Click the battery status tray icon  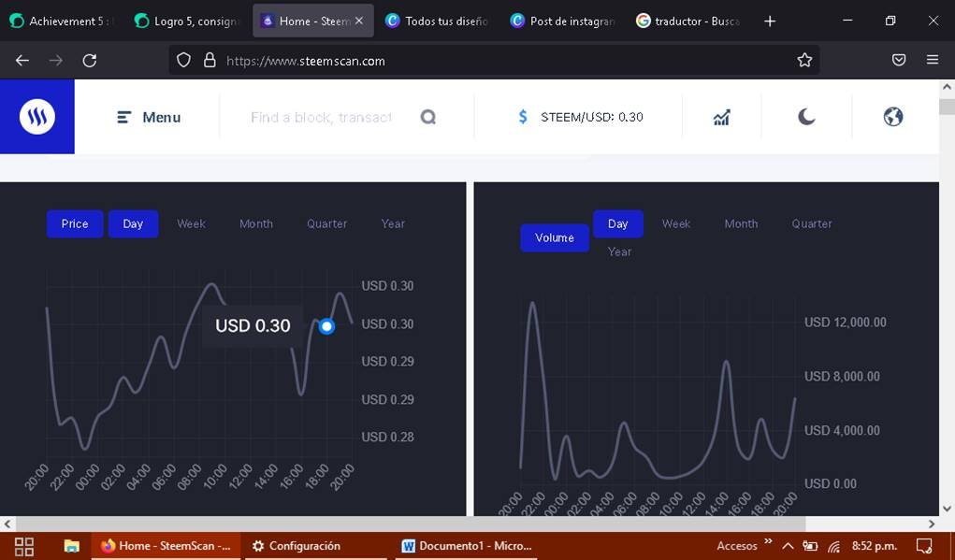[x=810, y=546]
